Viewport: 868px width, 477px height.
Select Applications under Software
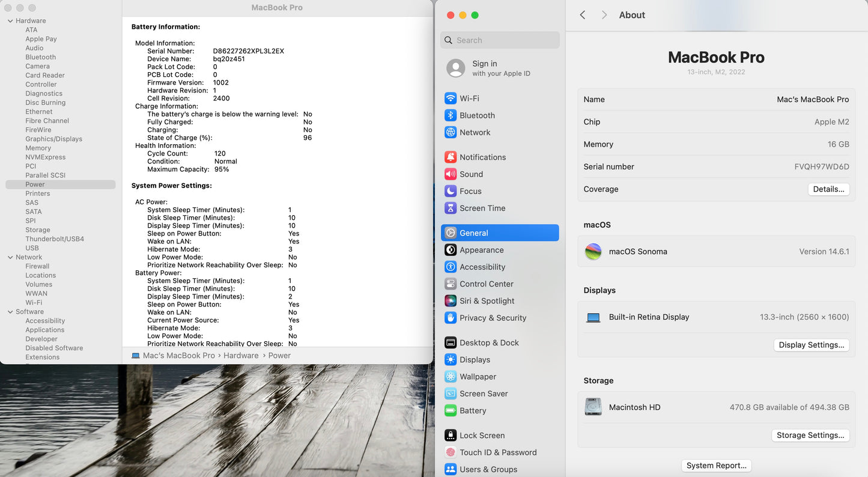44,330
